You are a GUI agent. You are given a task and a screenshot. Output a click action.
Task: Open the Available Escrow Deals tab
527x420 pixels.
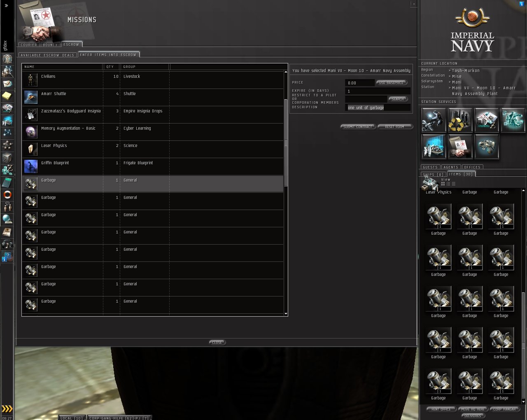pyautogui.click(x=47, y=55)
